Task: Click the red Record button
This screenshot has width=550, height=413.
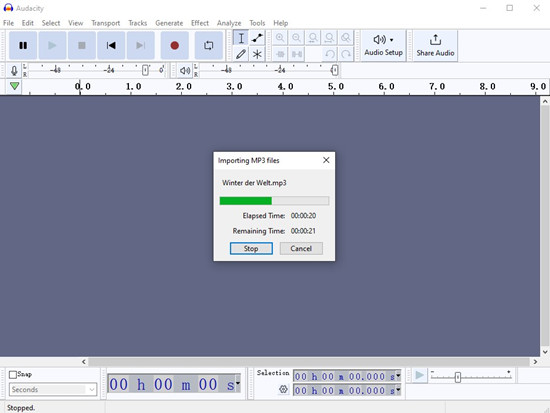Action: point(175,45)
